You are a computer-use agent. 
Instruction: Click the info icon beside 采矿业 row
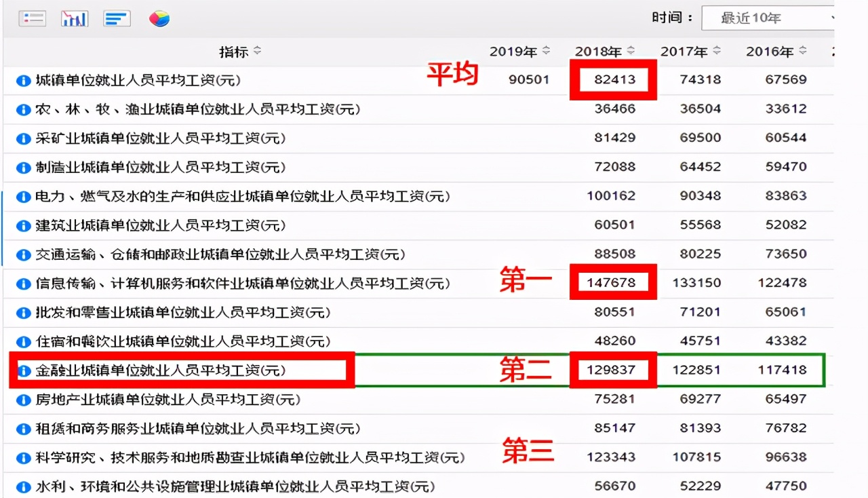(22, 138)
